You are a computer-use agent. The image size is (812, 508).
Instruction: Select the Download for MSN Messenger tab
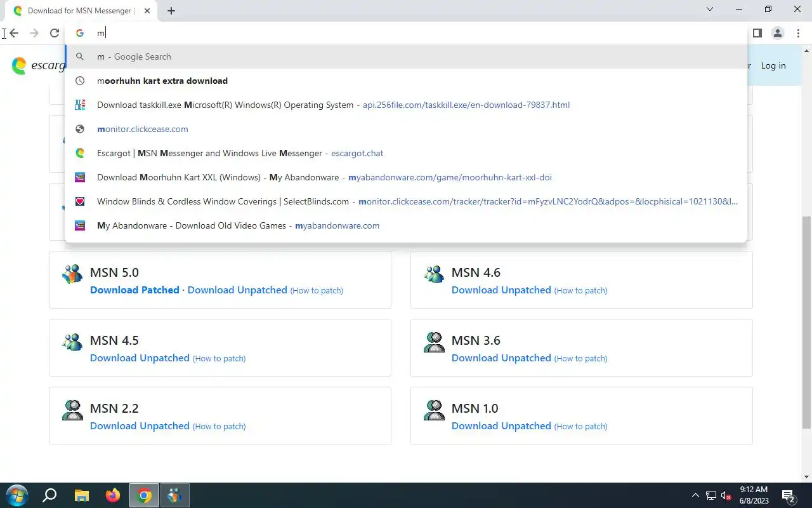80,11
